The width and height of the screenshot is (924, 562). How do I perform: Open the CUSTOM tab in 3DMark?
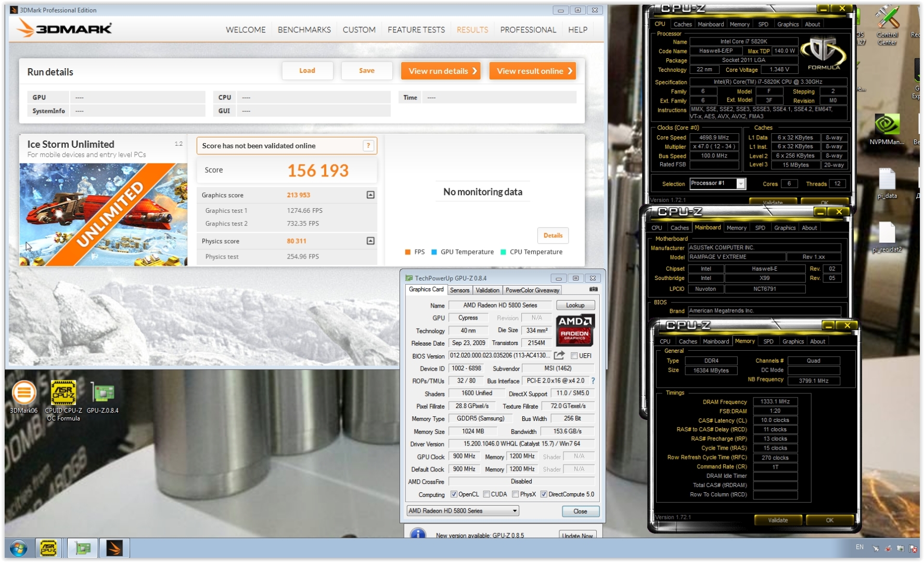click(359, 30)
